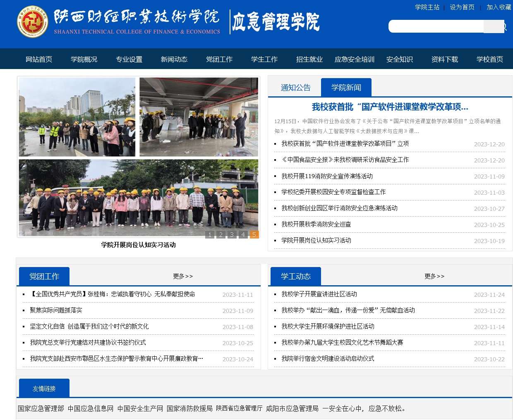Select the 学院新闻 tab

pyautogui.click(x=346, y=88)
